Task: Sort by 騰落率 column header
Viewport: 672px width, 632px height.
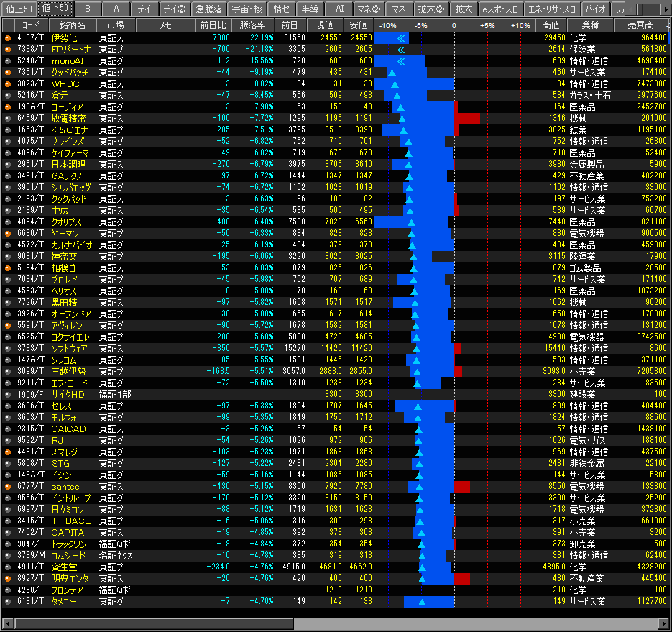Action: [258, 25]
